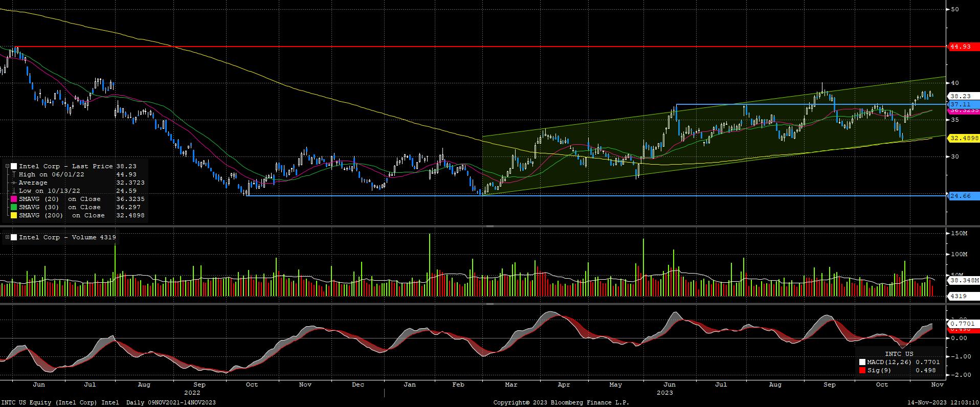Click the '2022' year label on axis

click(x=192, y=393)
